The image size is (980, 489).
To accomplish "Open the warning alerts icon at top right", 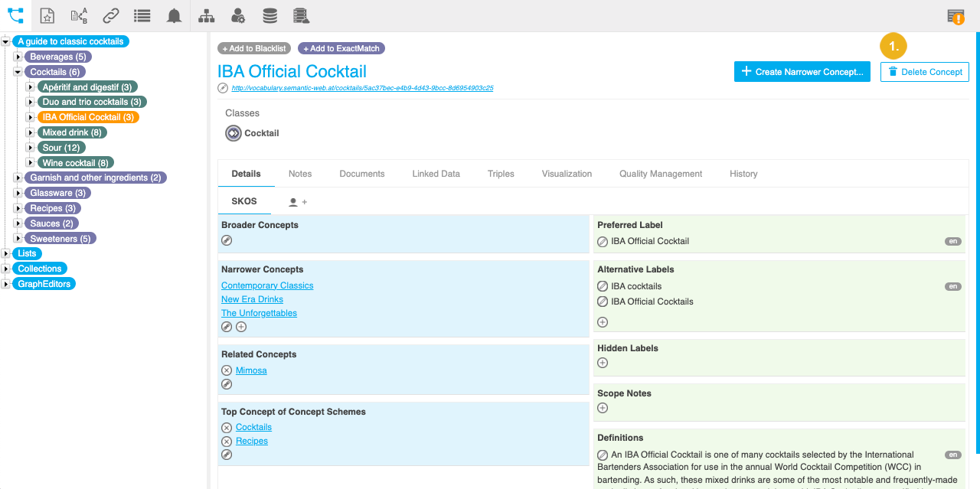I will [x=955, y=16].
